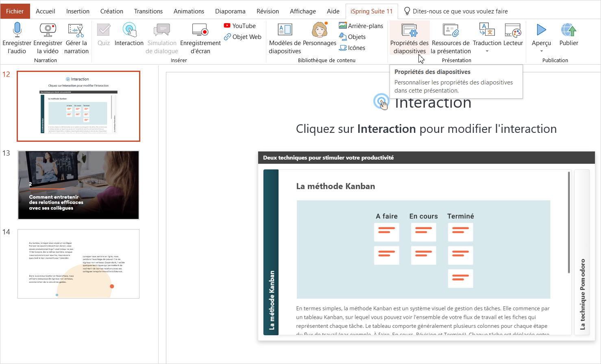Click the Enregistrer l'audio microphone icon
The width and height of the screenshot is (601, 364).
(x=17, y=30)
